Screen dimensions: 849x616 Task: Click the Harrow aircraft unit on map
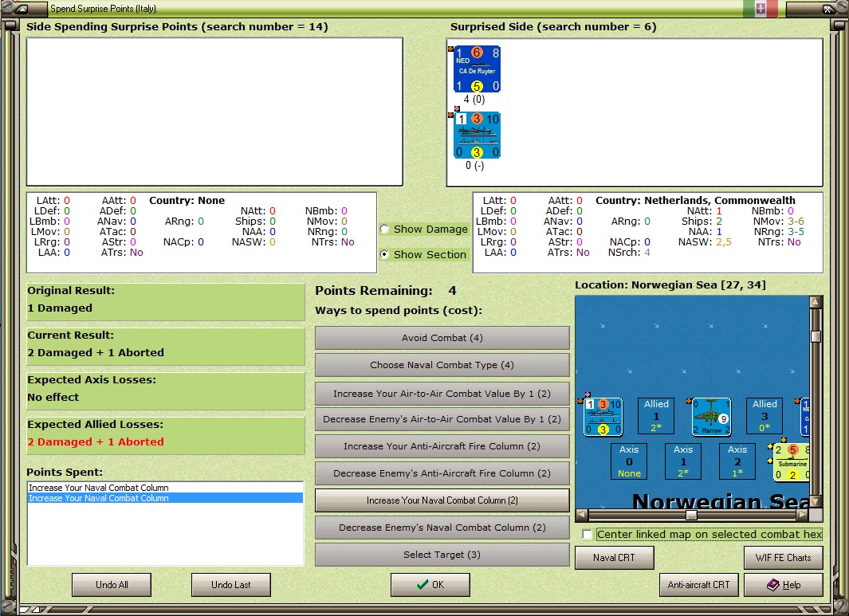(x=711, y=416)
